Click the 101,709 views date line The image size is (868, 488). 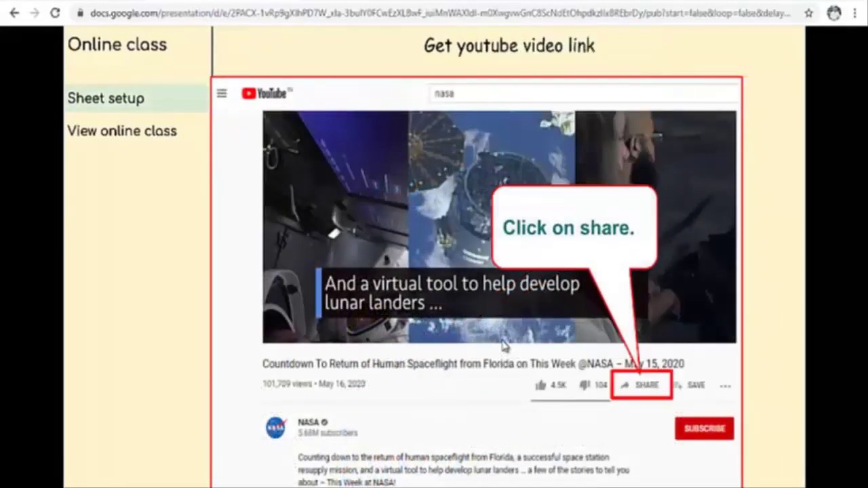pyautogui.click(x=314, y=384)
